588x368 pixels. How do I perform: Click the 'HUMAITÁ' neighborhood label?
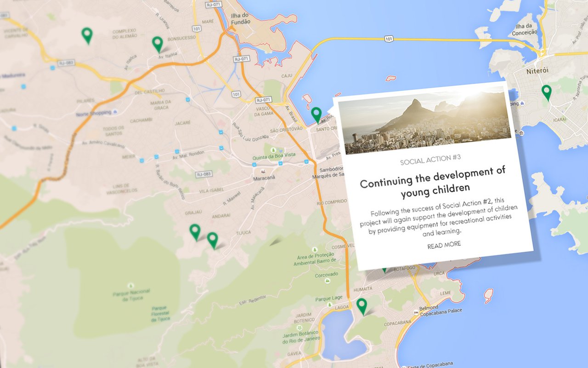[362, 289]
